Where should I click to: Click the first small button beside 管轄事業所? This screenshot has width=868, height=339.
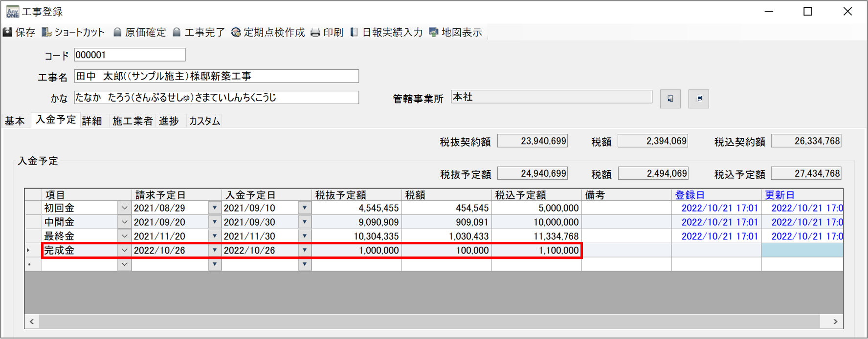(670, 99)
